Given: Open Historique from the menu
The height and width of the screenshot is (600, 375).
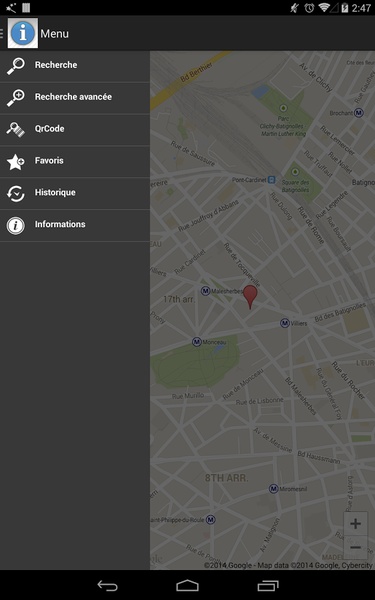Looking at the screenshot, I should [x=75, y=193].
